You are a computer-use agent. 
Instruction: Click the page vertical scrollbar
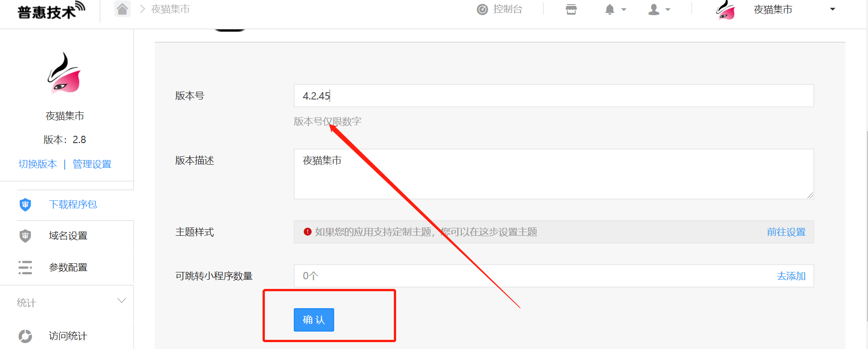pos(867,226)
